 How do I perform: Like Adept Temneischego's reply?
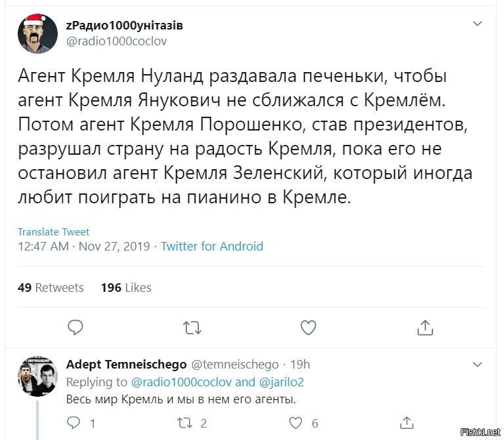pos(295,423)
